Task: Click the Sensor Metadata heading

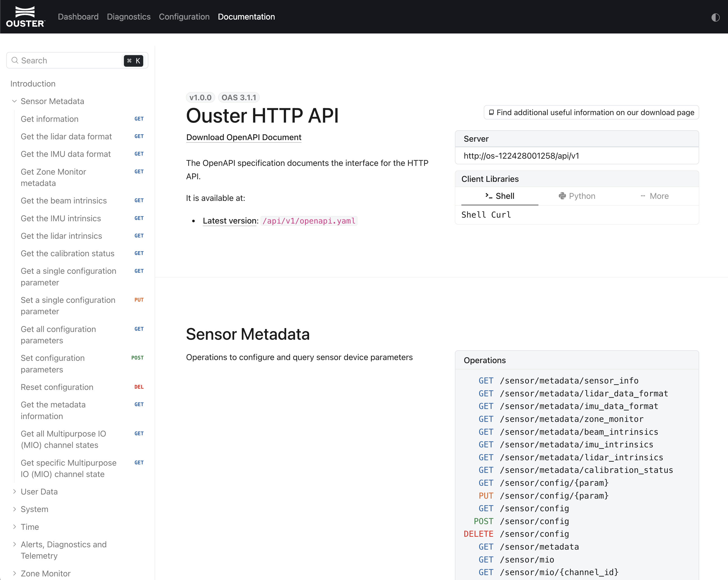Action: (248, 334)
